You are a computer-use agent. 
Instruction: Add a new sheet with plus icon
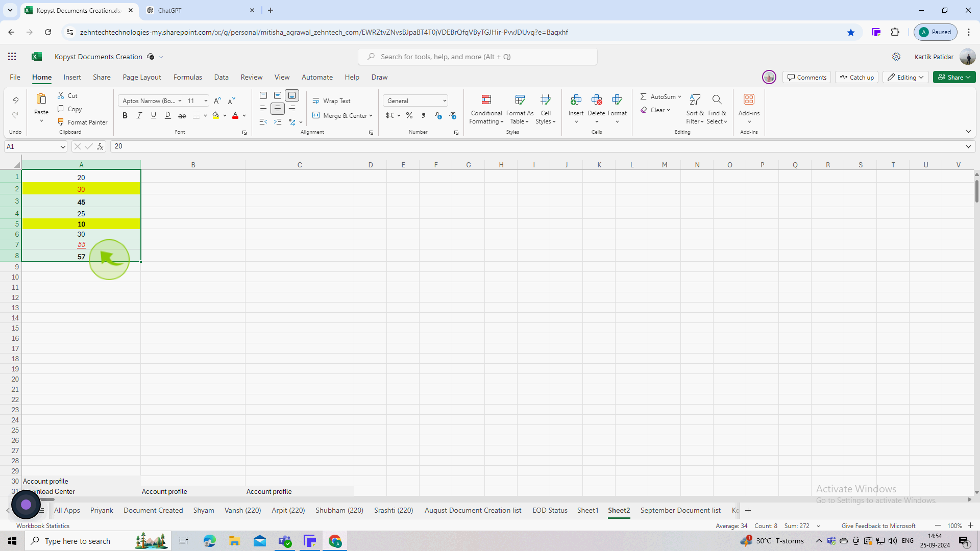748,510
